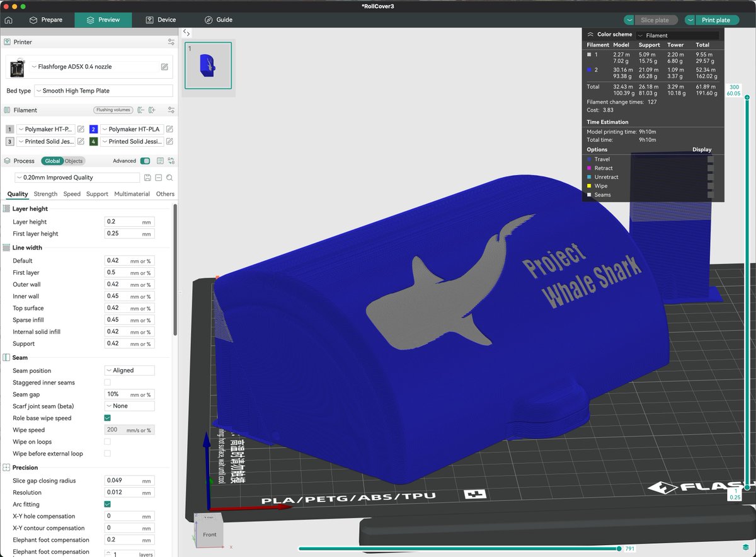Screen dimensions: 756x557
Task: Open the Guide tab
Action: point(219,20)
